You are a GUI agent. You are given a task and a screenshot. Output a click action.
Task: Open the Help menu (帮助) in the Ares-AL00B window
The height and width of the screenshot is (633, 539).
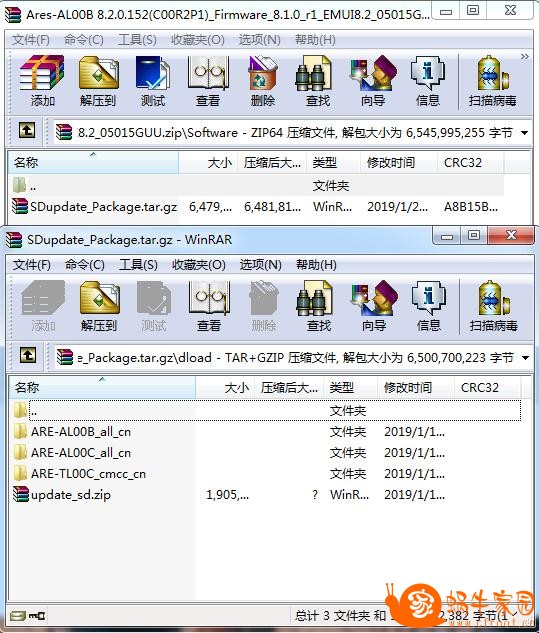315,40
